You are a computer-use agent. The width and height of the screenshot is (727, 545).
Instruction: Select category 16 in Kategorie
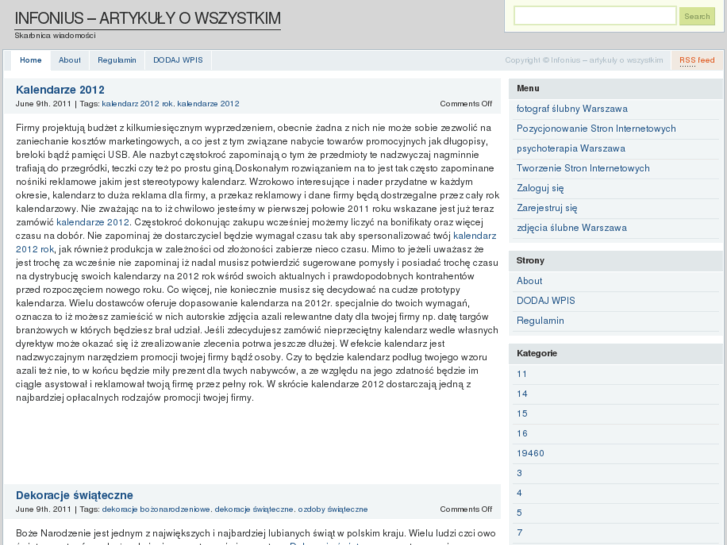pos(522,434)
